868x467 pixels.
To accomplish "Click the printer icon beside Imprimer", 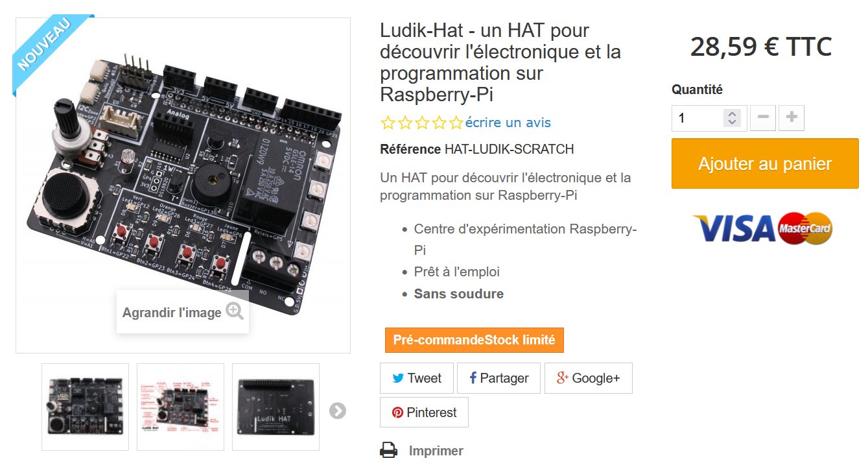I will click(x=388, y=450).
